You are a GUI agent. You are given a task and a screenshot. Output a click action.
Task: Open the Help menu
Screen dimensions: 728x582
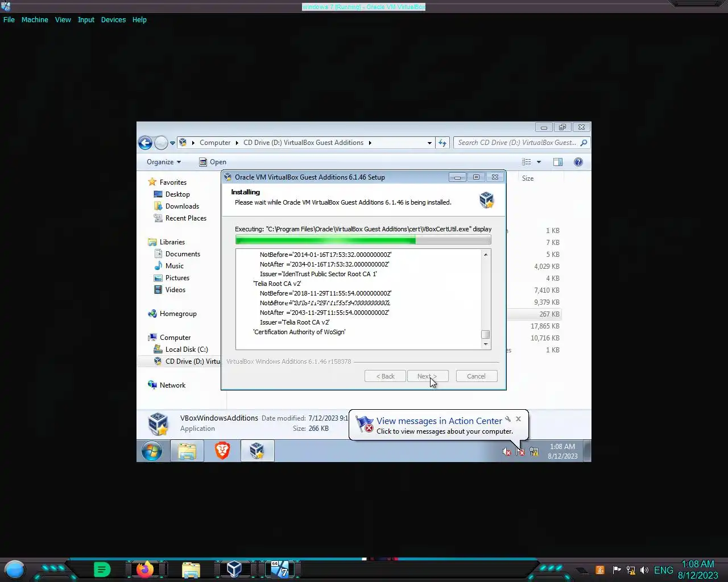tap(139, 19)
